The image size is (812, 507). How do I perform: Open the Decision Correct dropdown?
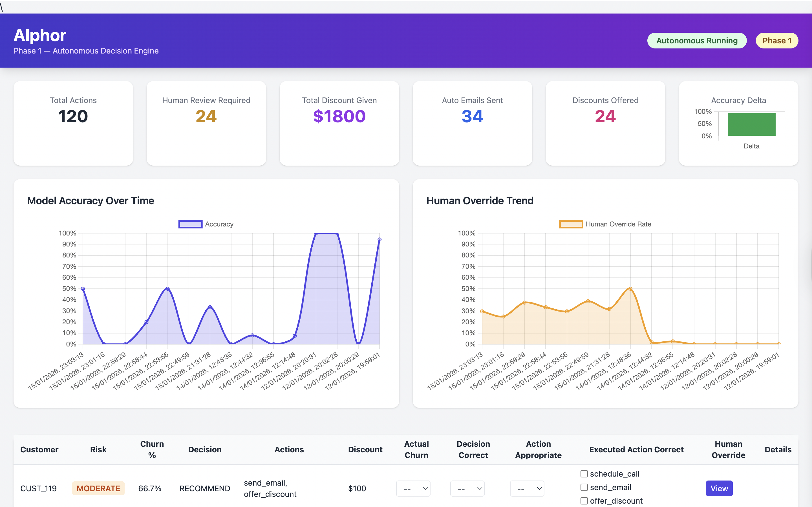tap(467, 489)
